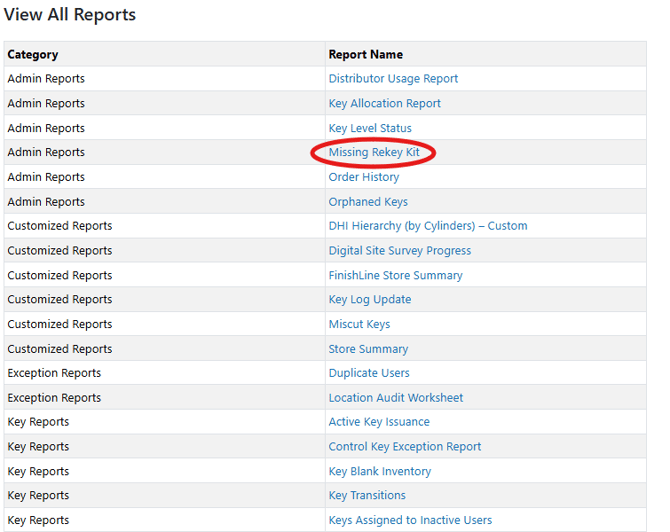Open Keys Assigned to Inactive Users
The image size is (670, 532).
pos(410,520)
